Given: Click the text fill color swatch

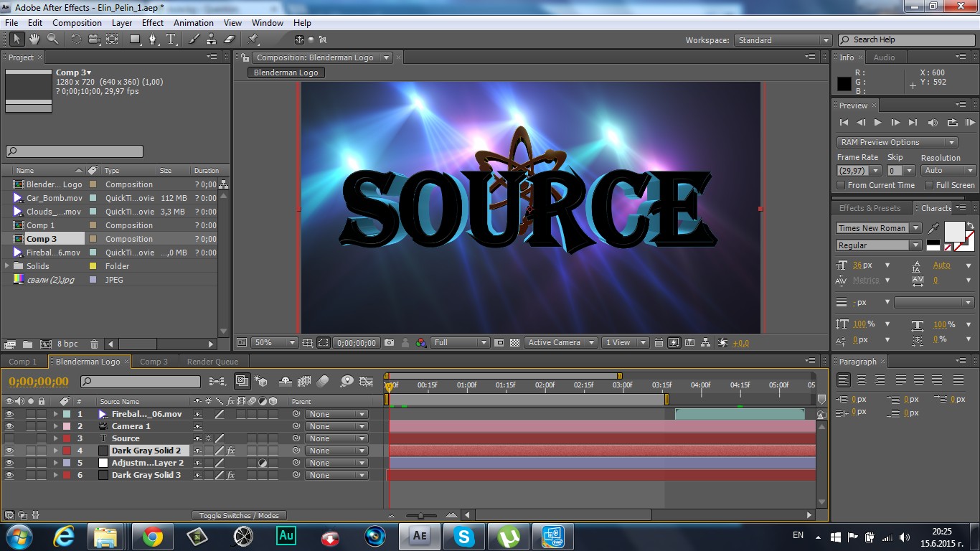Looking at the screenshot, I should tap(953, 232).
